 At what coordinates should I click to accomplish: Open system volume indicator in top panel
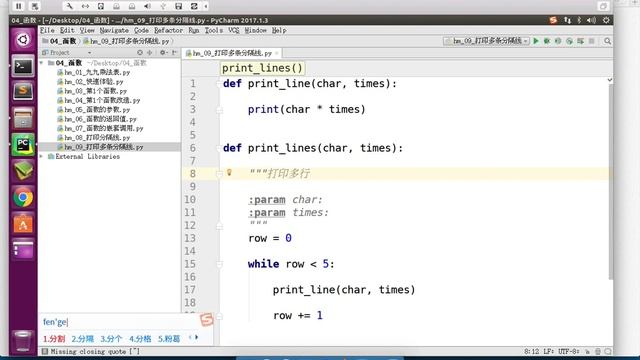tap(591, 20)
